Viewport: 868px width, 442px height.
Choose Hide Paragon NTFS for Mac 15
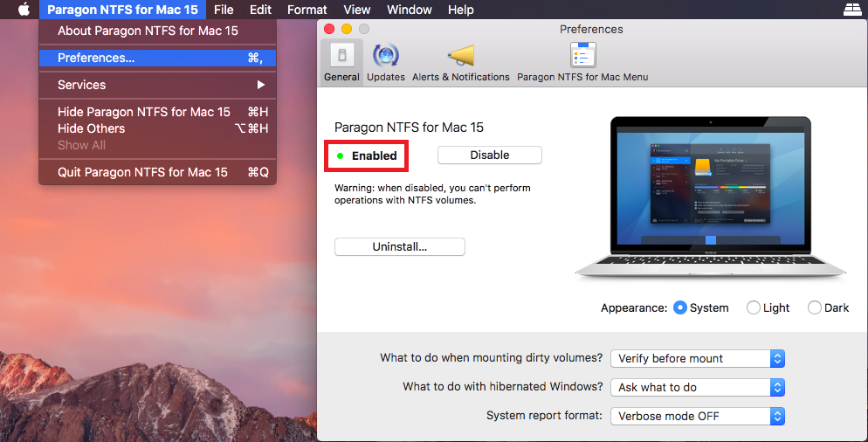[x=158, y=112]
